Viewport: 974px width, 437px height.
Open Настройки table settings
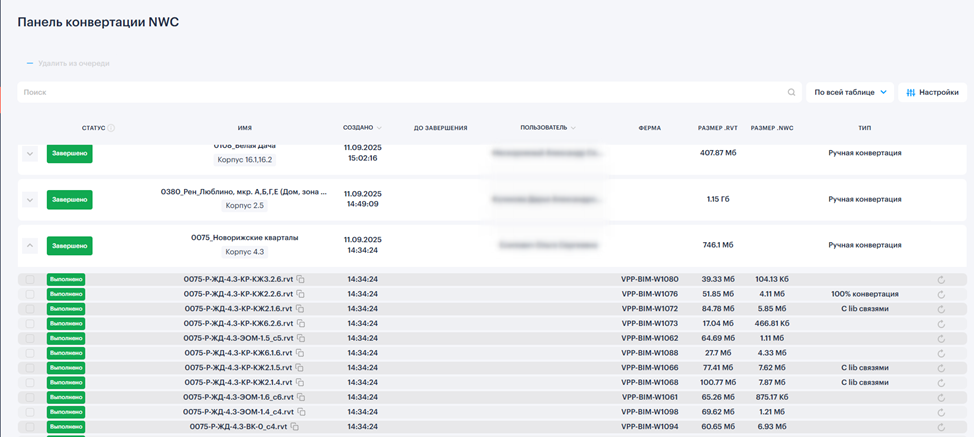click(931, 92)
